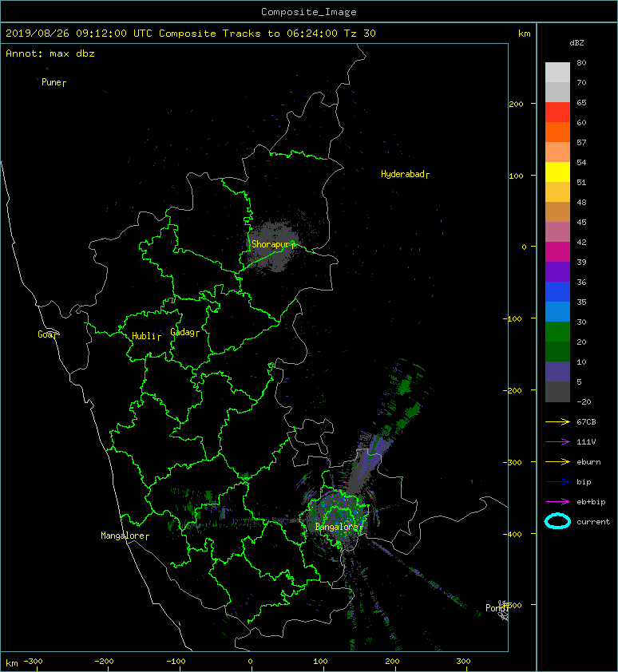Click the 'Annot: max dbz' annotation
This screenshot has width=618, height=672.
(50, 53)
